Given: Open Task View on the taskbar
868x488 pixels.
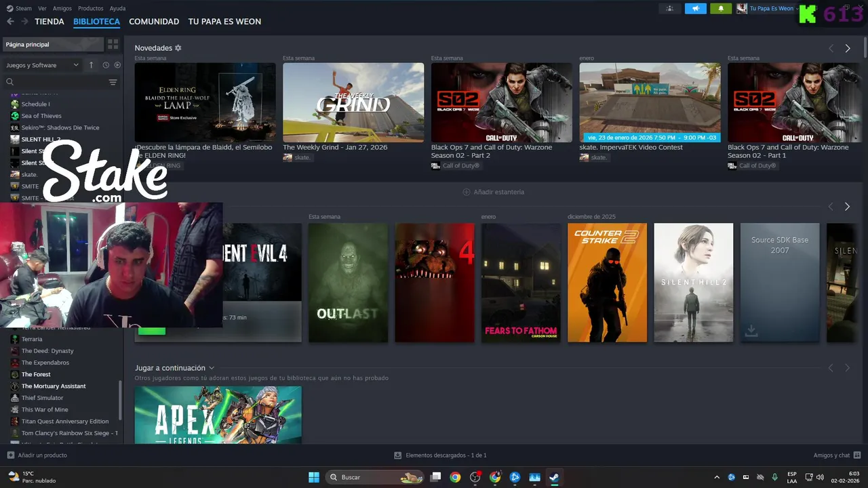Looking at the screenshot, I should point(436,477).
